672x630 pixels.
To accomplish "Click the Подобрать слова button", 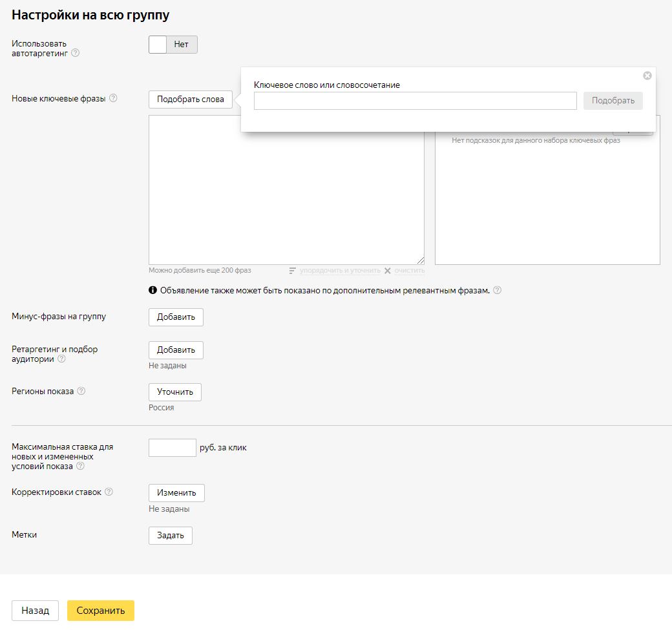I will click(190, 99).
